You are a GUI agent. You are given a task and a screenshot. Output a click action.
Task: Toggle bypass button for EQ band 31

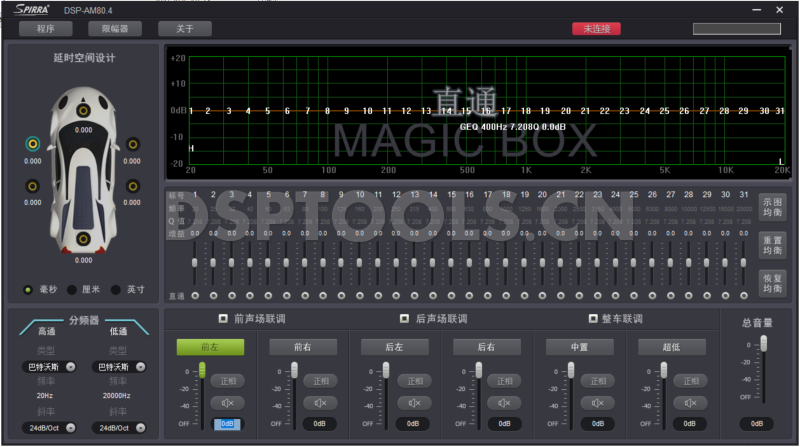(744, 295)
